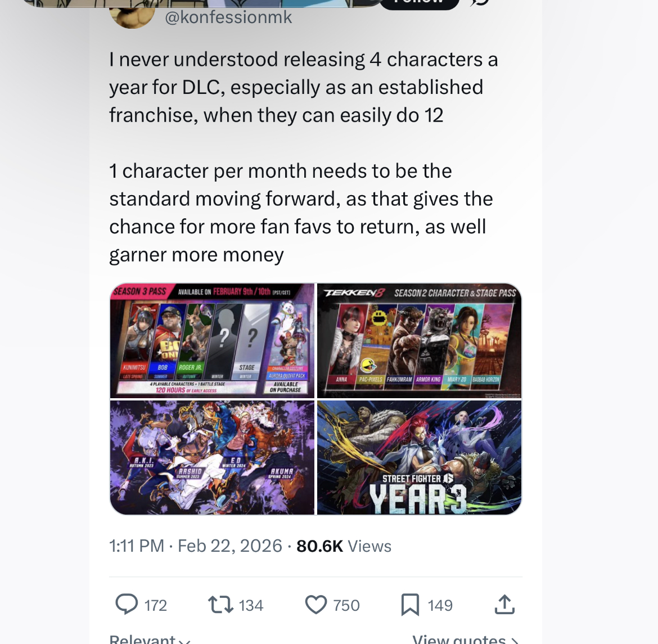Open the Season 3 Pass image
658x644 pixels.
212,340
